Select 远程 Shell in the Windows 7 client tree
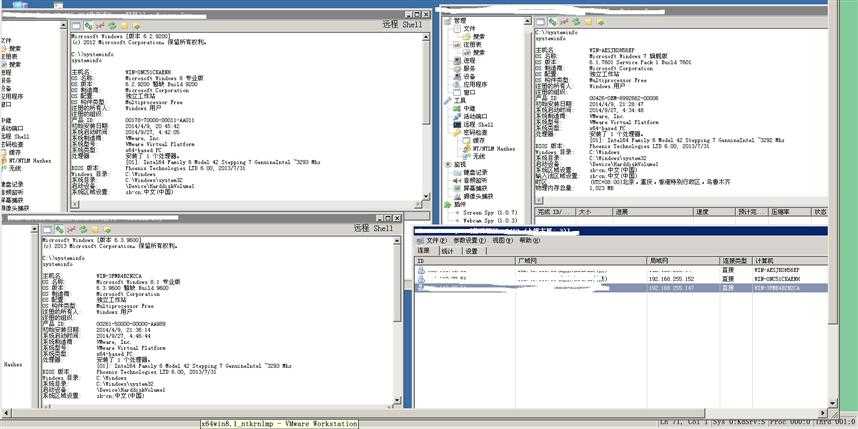The height and width of the screenshot is (429, 858). (x=478, y=125)
